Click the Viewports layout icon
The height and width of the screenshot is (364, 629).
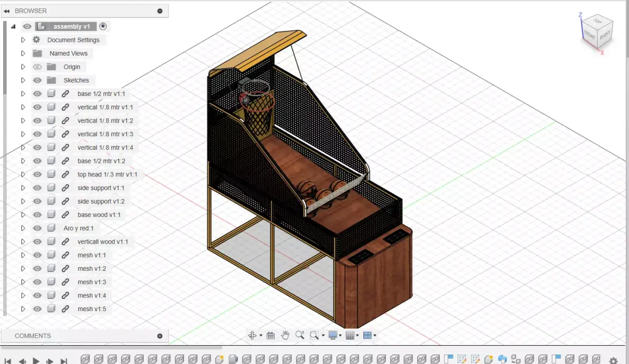(367, 335)
